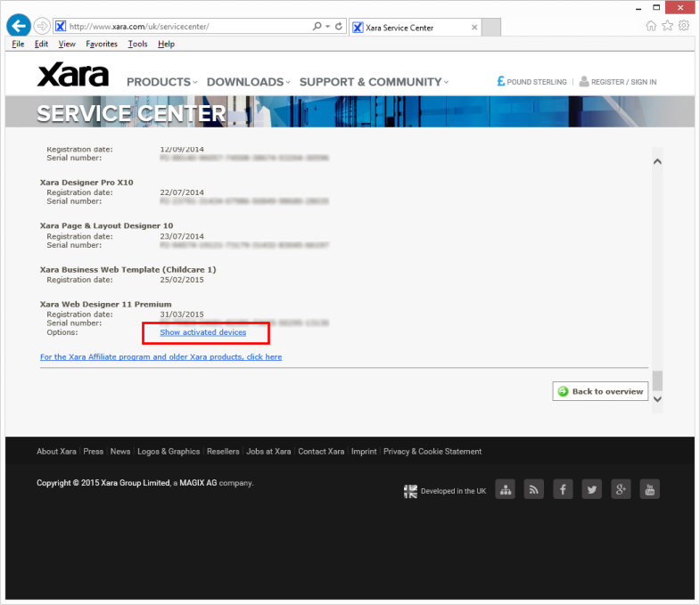Click the Xara logo
This screenshot has height=605, width=700.
73,75
